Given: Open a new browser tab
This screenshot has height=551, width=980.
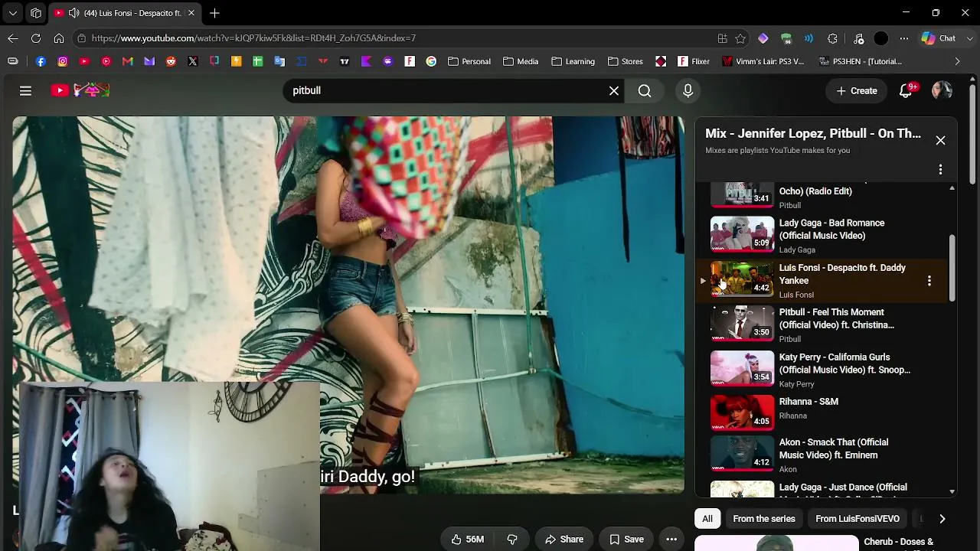Looking at the screenshot, I should point(214,13).
